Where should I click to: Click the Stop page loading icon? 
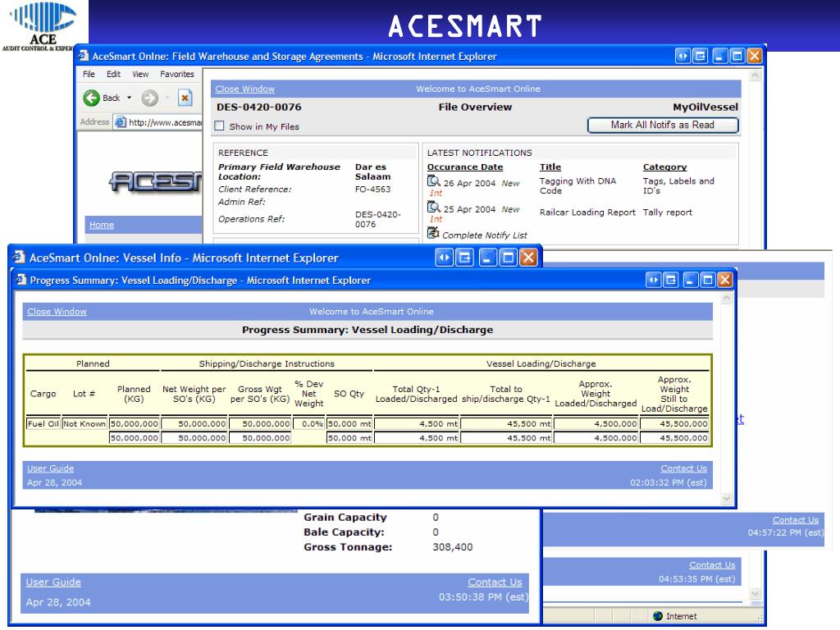click(x=185, y=98)
